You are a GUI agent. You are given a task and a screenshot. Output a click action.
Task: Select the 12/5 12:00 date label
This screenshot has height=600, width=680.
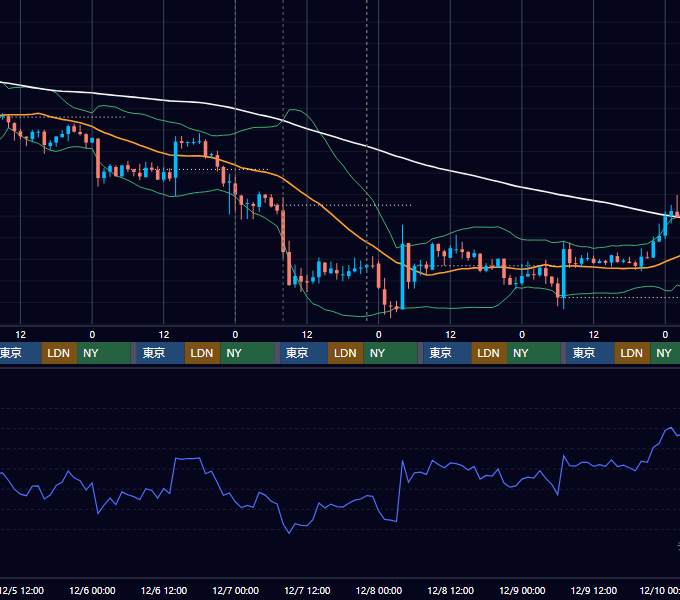click(x=22, y=590)
